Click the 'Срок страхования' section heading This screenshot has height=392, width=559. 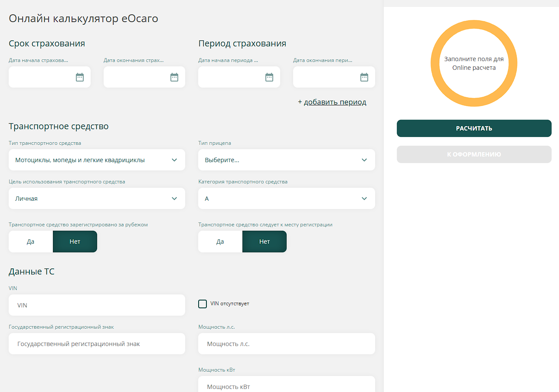click(x=47, y=43)
